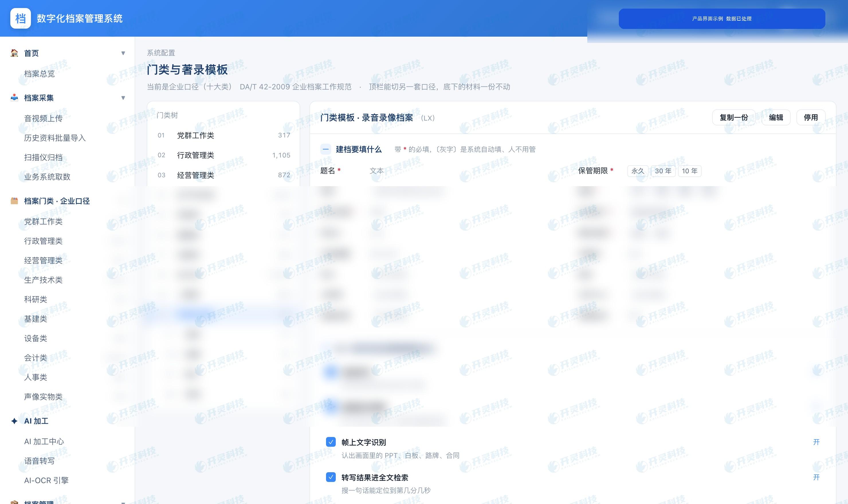Click the 系统配置 breadcrumb text
The height and width of the screenshot is (504, 848).
click(161, 53)
